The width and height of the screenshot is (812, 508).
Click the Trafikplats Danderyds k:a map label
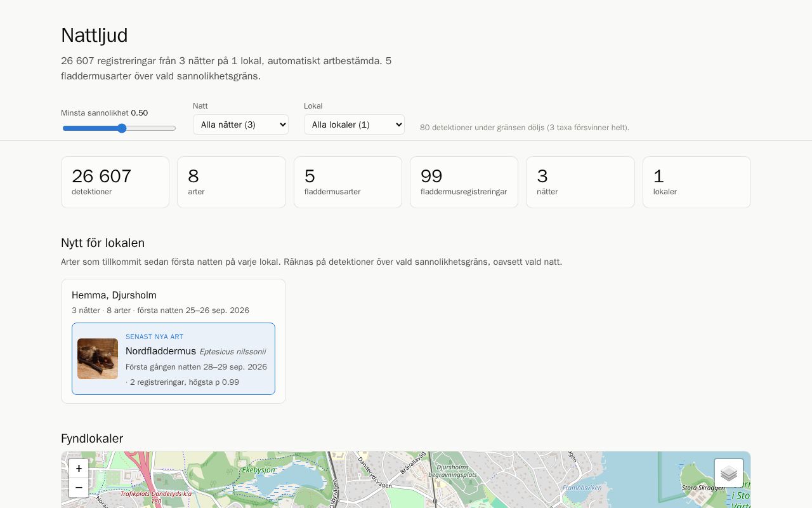click(x=156, y=497)
